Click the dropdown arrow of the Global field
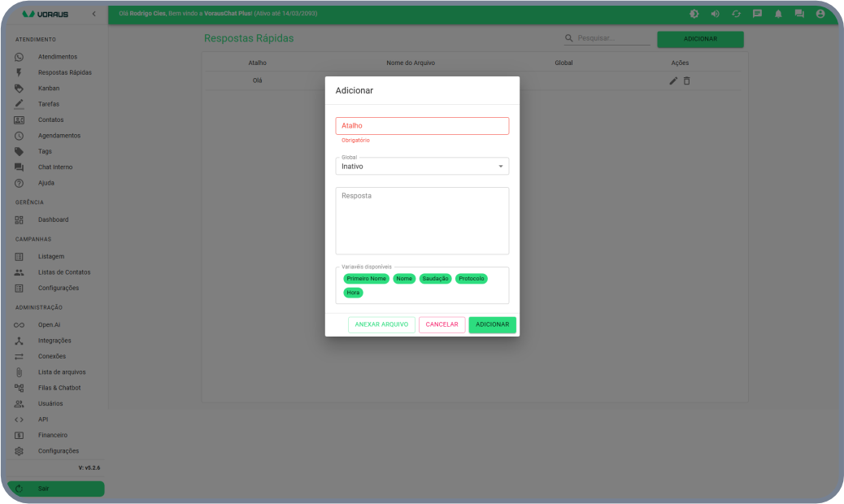Screen dimensions: 844x504 500,167
